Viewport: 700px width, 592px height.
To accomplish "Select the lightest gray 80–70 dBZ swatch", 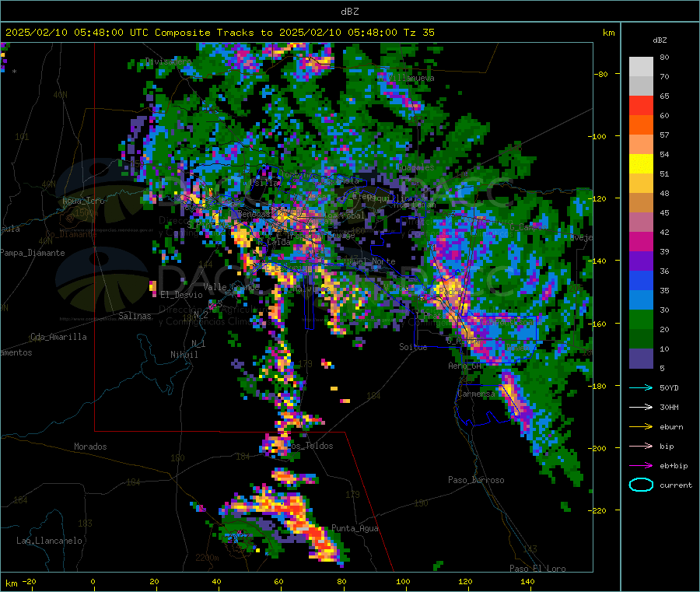I will (x=641, y=67).
